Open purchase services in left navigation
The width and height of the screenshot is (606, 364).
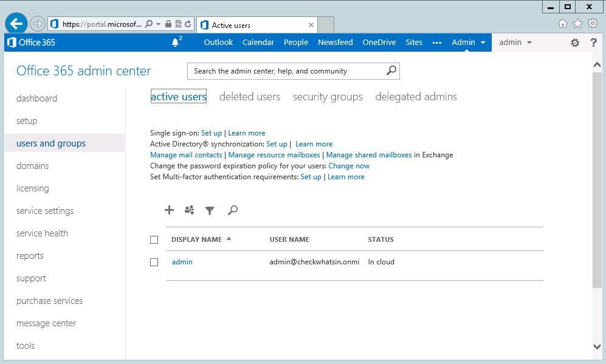49,301
